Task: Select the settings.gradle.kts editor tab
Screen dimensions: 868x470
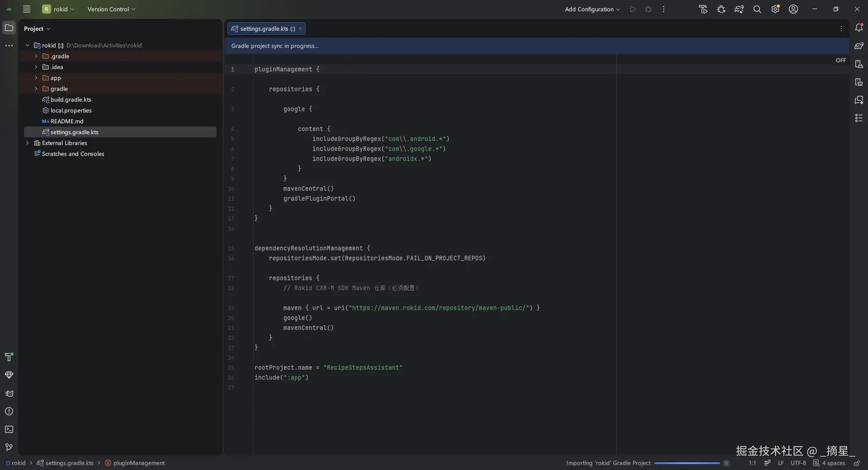Action: coord(264,28)
